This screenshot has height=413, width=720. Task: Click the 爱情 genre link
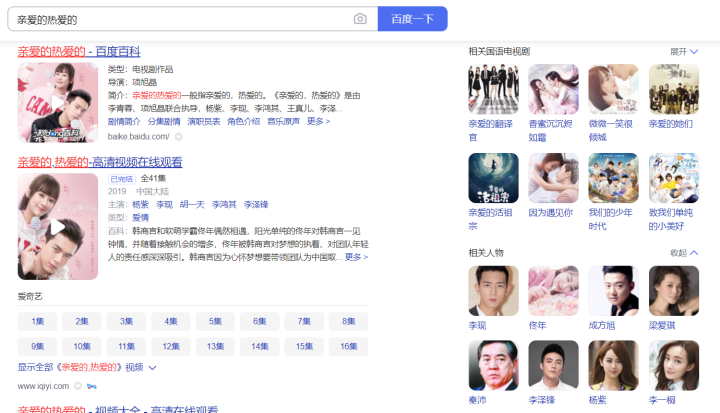141,217
